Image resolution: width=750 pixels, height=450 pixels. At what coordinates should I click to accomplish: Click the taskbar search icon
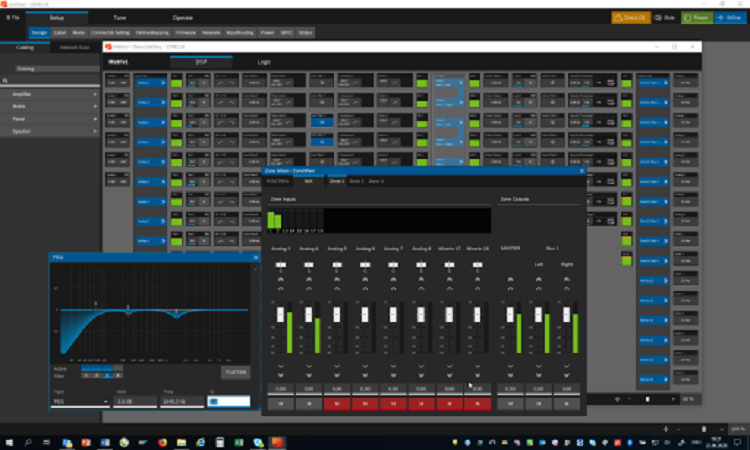[28, 441]
